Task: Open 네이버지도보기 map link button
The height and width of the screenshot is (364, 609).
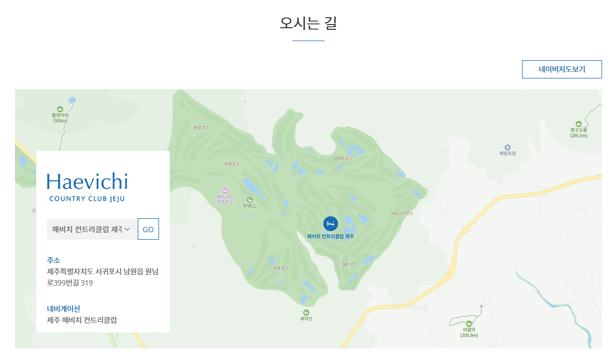Action: tap(561, 69)
